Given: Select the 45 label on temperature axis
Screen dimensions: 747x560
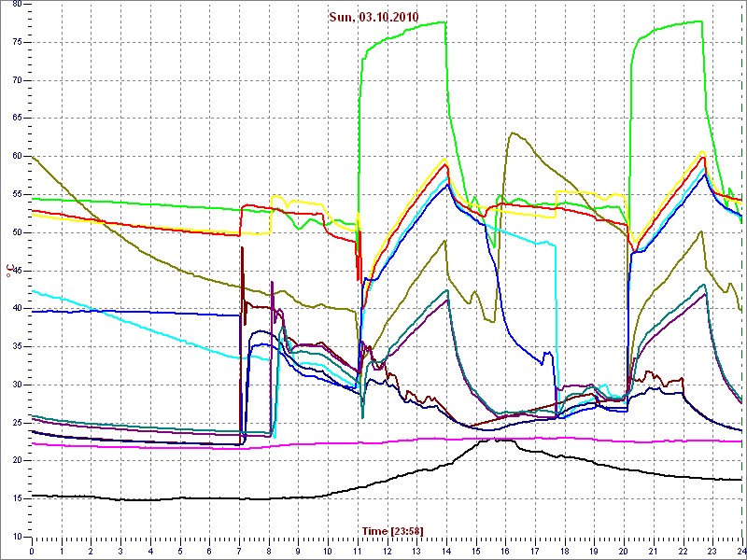Looking at the screenshot, I should 16,271.
